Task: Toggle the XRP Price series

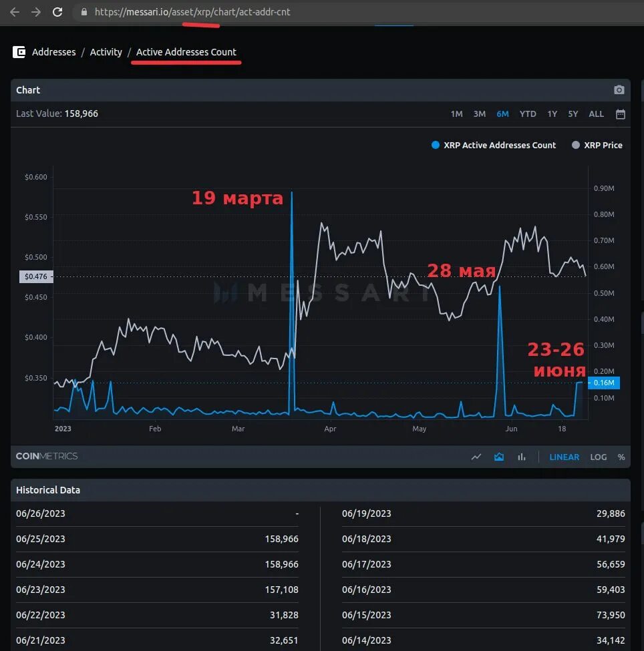Action: pyautogui.click(x=597, y=145)
